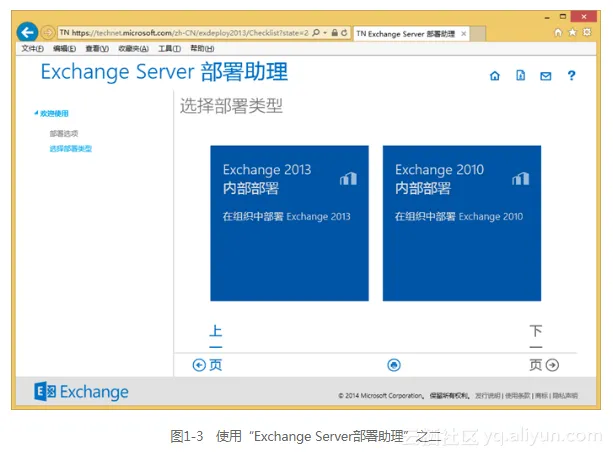Click the Exchange logo in the footer
This screenshot has height=457, width=613.
click(82, 392)
